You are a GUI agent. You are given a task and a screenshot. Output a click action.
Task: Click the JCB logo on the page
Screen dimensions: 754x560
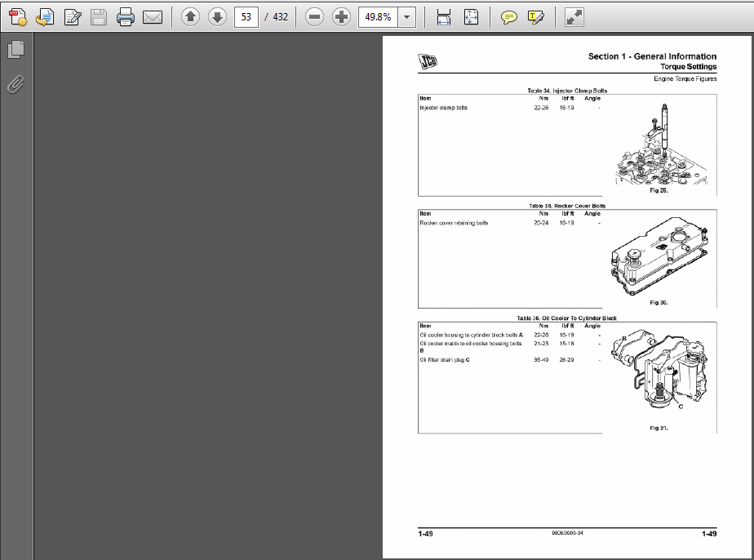pyautogui.click(x=428, y=61)
